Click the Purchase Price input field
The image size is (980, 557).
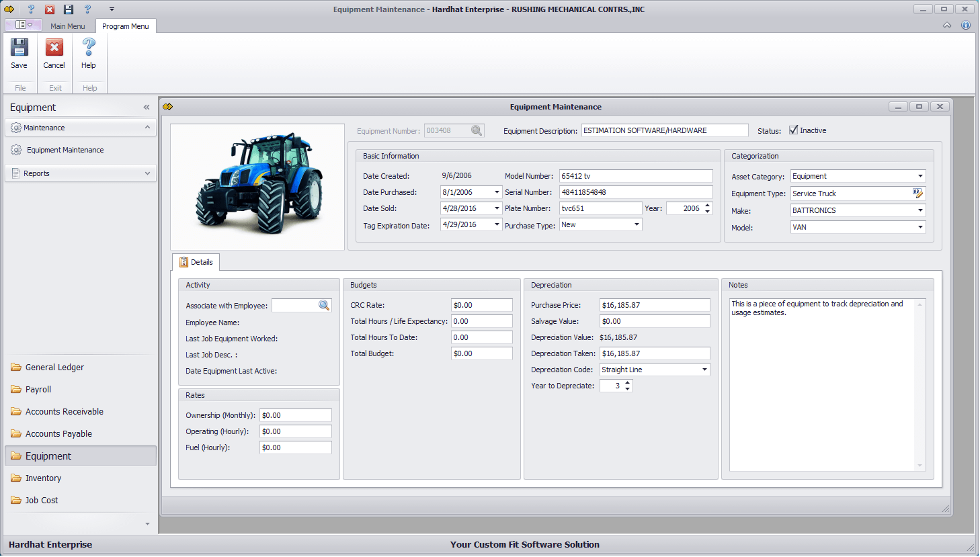[x=654, y=305]
